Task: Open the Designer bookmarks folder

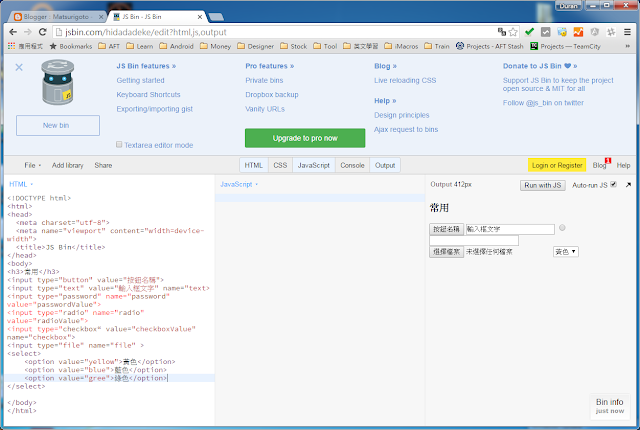Action: 256,46
